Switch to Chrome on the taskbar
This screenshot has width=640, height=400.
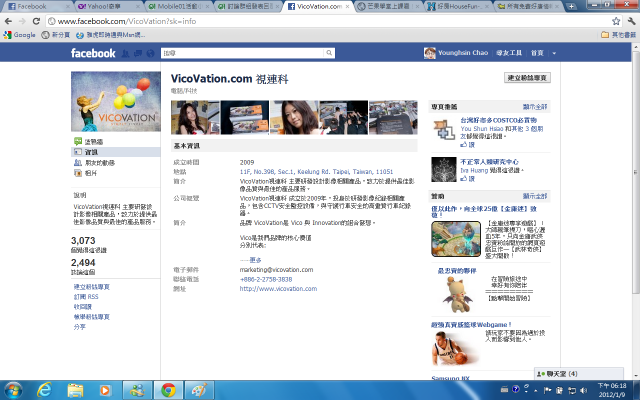tap(168, 390)
